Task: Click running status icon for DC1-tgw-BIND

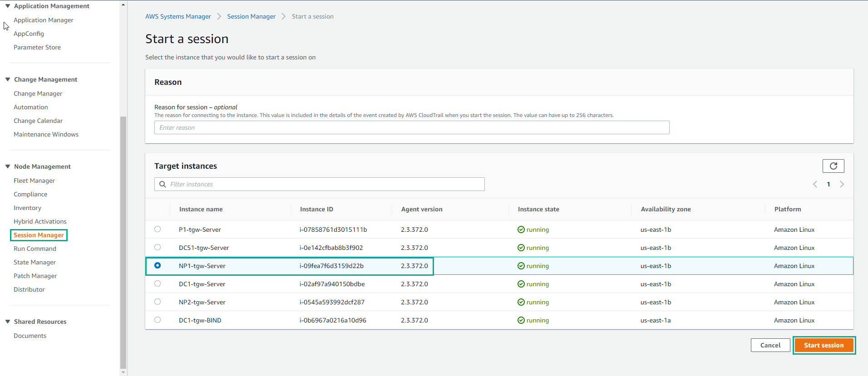Action: point(521,320)
